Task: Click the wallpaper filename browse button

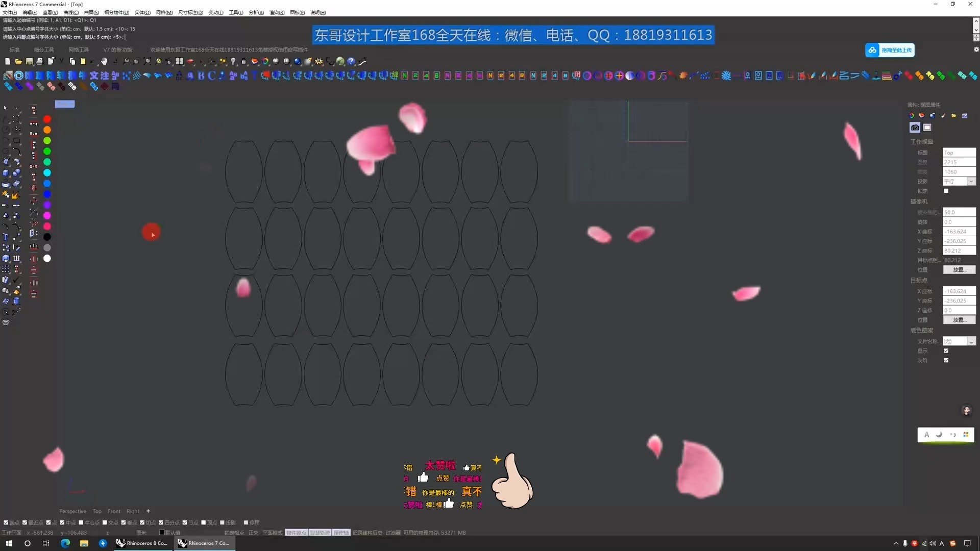Action: point(971,341)
